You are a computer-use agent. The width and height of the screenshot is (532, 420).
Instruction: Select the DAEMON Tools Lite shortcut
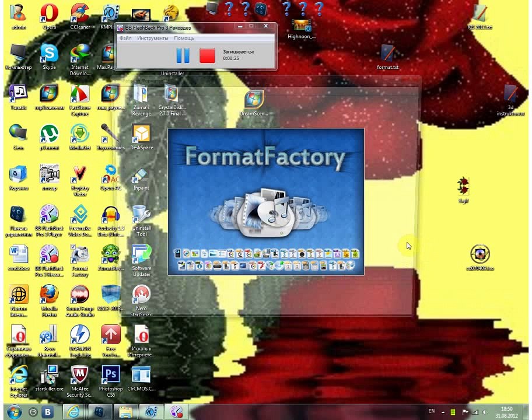point(80,342)
